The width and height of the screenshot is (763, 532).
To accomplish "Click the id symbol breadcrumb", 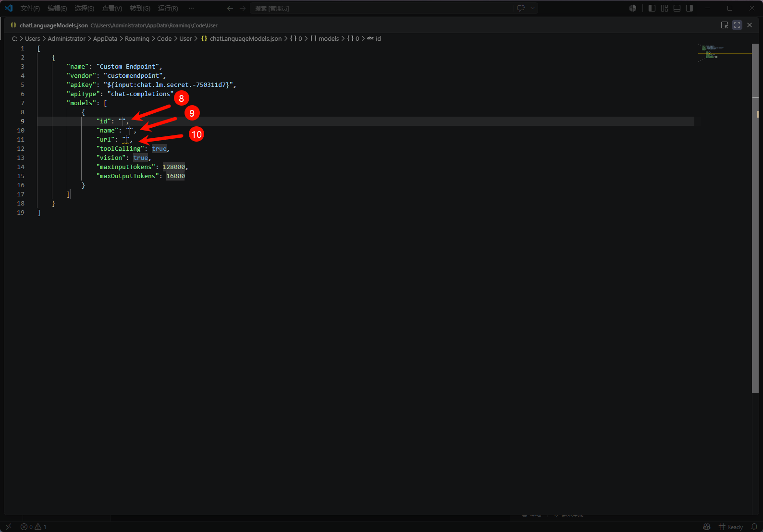I will click(374, 38).
